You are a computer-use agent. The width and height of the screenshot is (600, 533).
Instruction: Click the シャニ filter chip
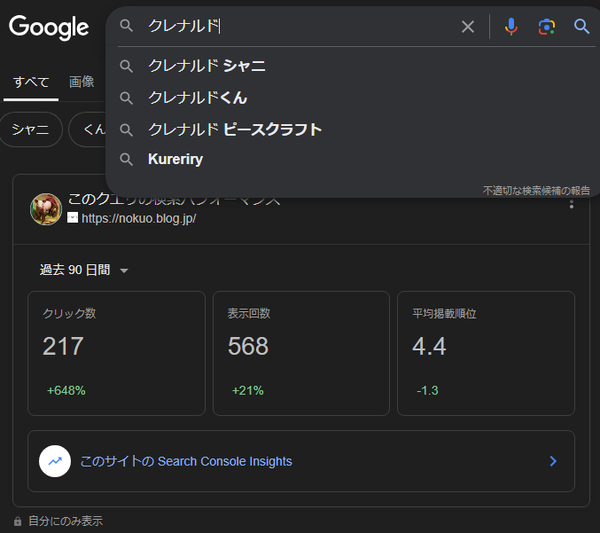[31, 129]
